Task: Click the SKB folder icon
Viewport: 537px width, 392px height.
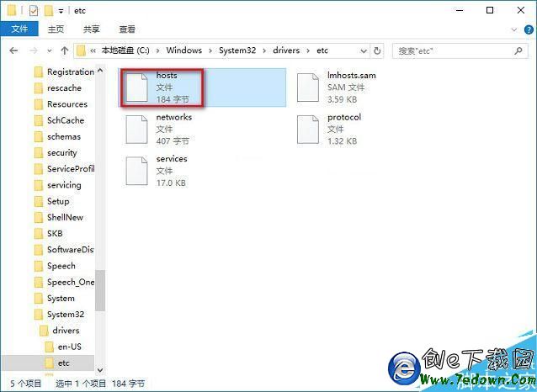Action: coord(39,234)
